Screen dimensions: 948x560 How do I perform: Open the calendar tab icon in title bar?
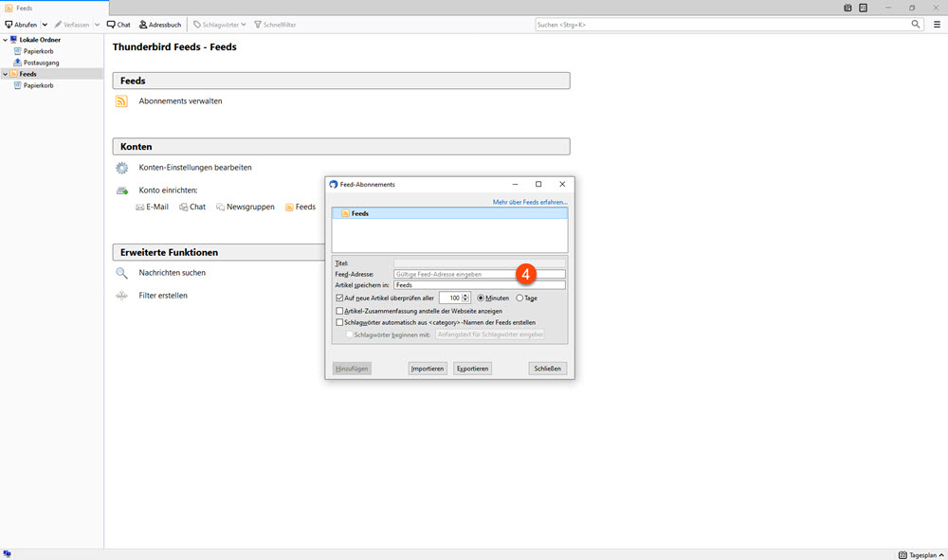click(848, 8)
